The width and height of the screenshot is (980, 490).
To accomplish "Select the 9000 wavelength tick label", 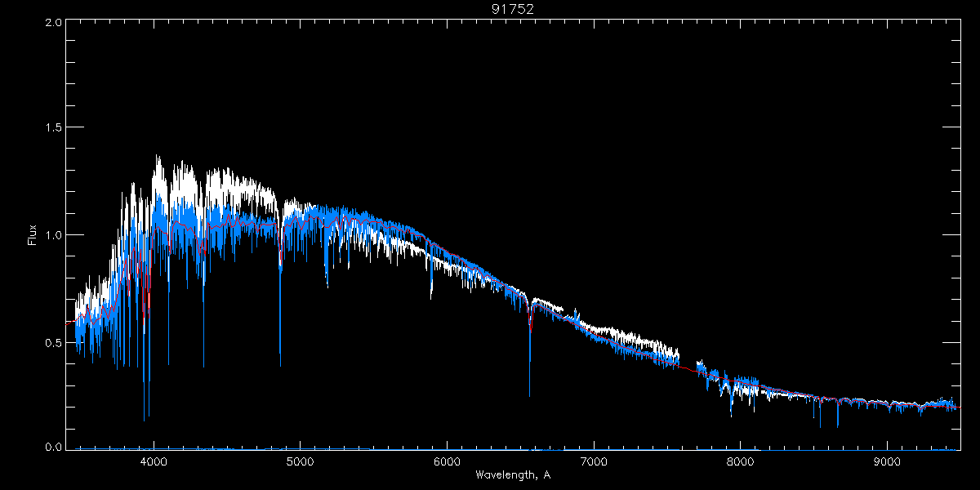I will 888,461.
